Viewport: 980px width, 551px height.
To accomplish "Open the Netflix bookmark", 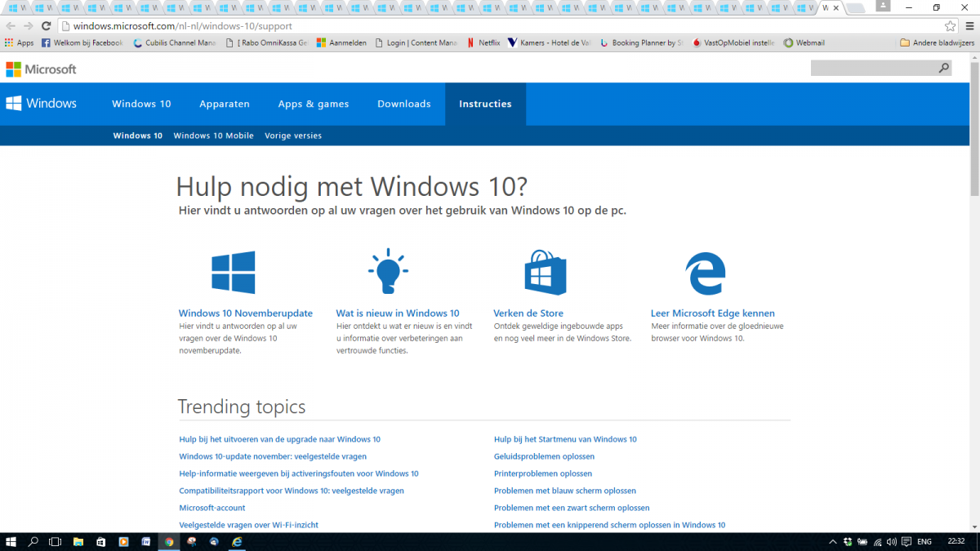I will [x=483, y=43].
